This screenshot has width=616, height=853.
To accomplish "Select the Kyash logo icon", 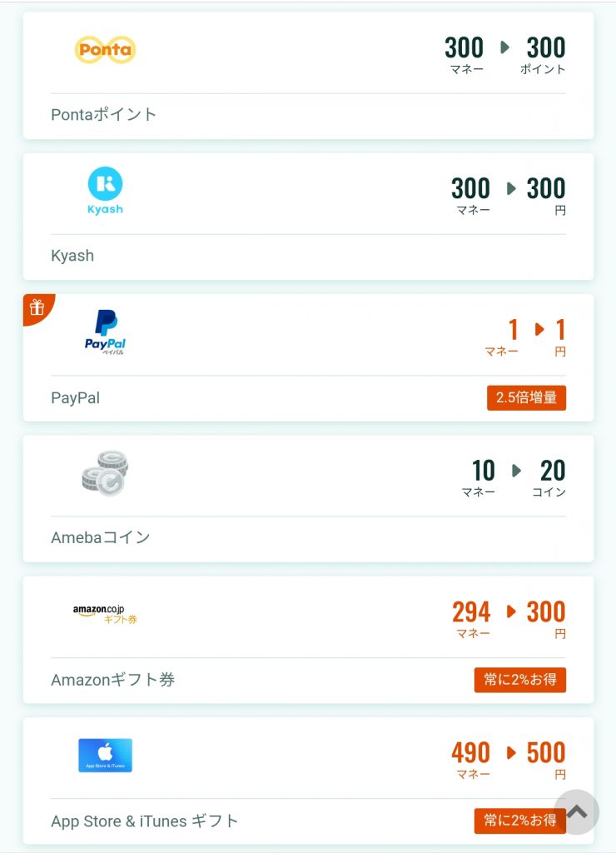I will (105, 191).
